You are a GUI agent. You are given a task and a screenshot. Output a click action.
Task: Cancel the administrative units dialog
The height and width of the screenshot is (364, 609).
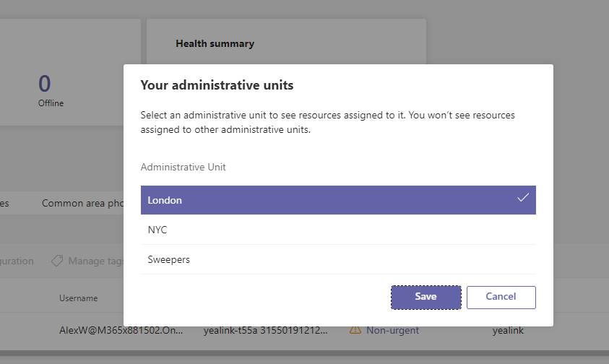(501, 297)
